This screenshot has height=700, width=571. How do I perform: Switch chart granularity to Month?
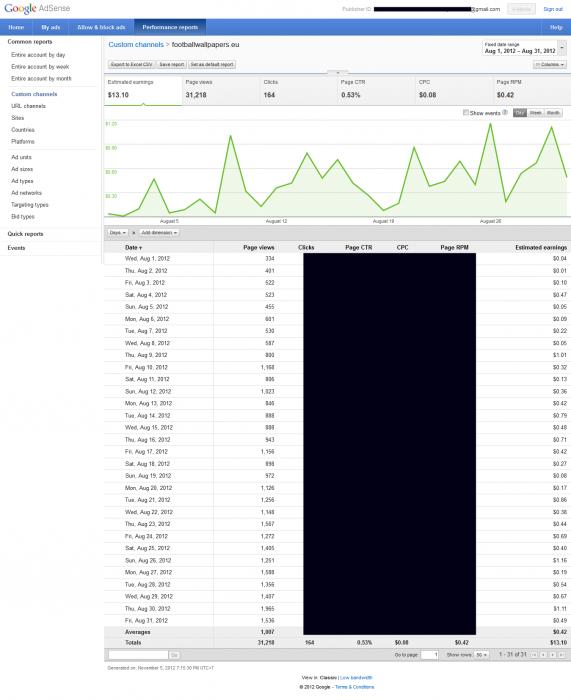pos(553,113)
